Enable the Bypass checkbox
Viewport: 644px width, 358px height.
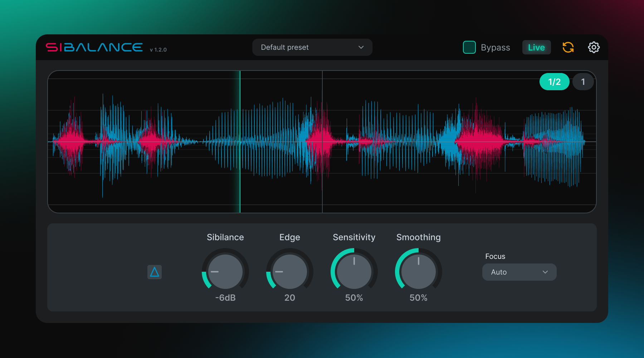pyautogui.click(x=469, y=47)
